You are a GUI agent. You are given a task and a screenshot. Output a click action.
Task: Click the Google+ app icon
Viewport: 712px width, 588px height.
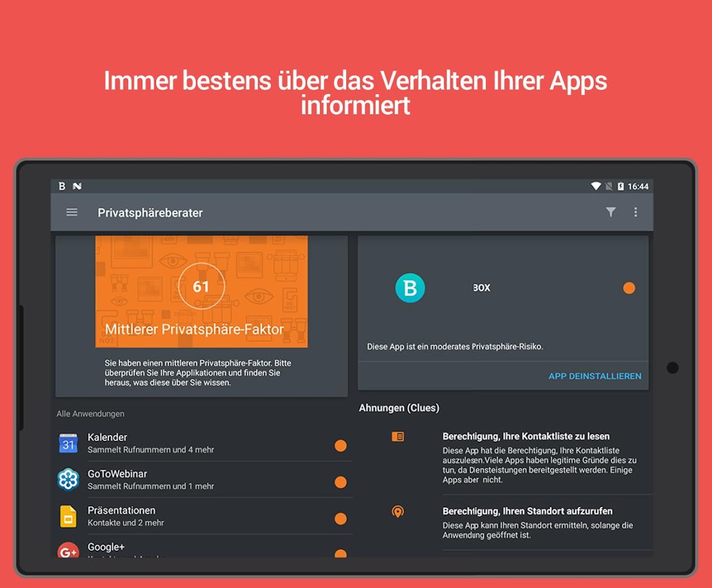[68, 552]
